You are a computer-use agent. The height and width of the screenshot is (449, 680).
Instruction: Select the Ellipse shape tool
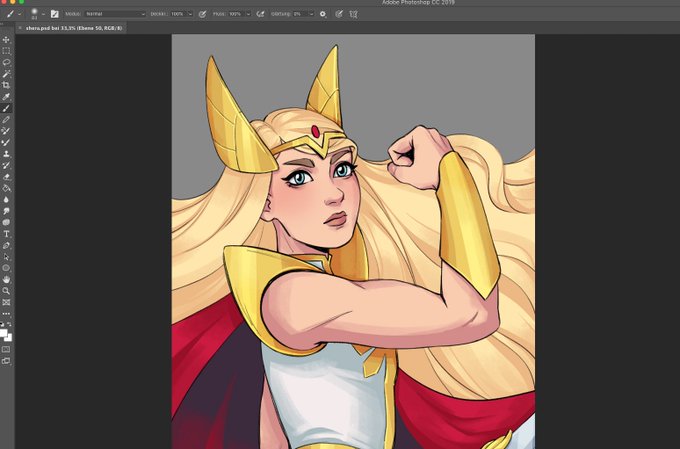[6, 268]
